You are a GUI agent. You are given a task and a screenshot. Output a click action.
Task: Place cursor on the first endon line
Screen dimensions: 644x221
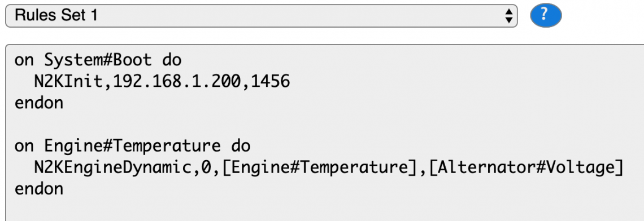[x=39, y=103]
